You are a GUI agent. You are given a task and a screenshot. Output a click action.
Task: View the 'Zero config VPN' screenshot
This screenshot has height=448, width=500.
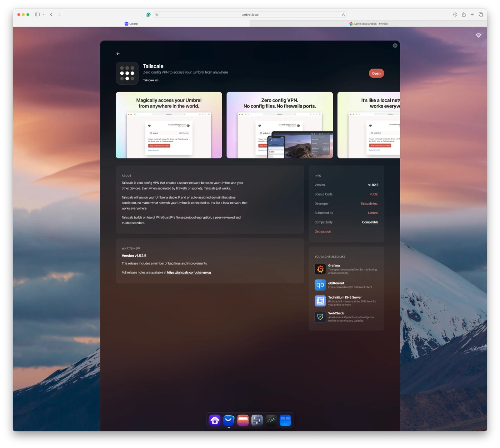[280, 125]
